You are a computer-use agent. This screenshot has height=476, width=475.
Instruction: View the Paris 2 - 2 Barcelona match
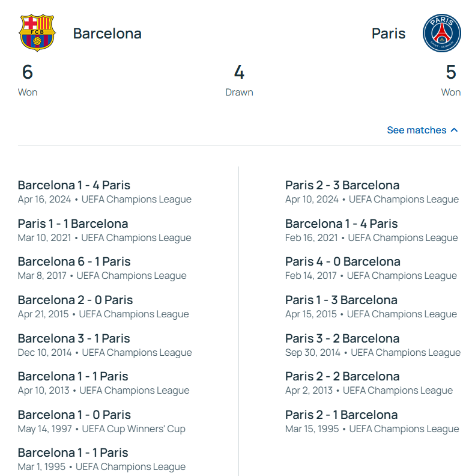point(342,377)
